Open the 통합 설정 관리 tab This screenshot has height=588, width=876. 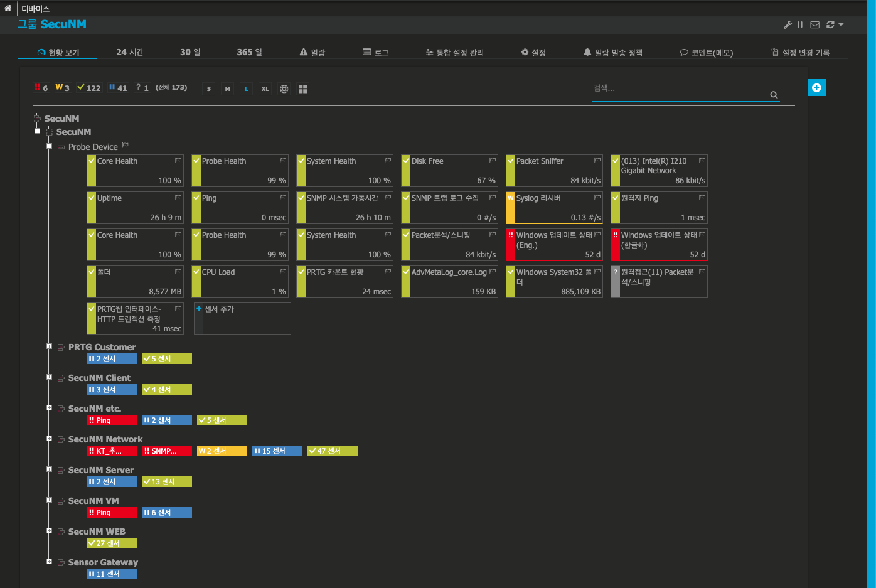454,52
